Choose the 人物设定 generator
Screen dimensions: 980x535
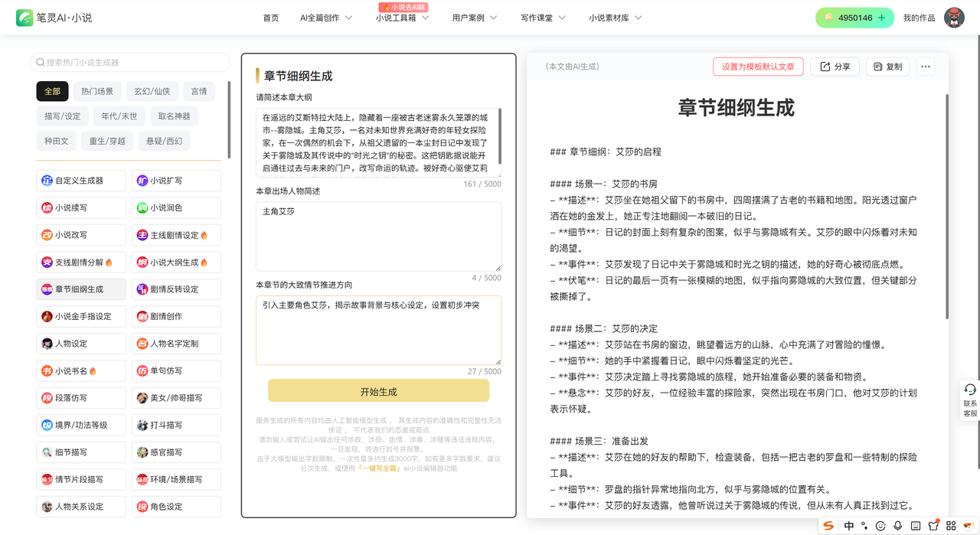pyautogui.click(x=81, y=344)
